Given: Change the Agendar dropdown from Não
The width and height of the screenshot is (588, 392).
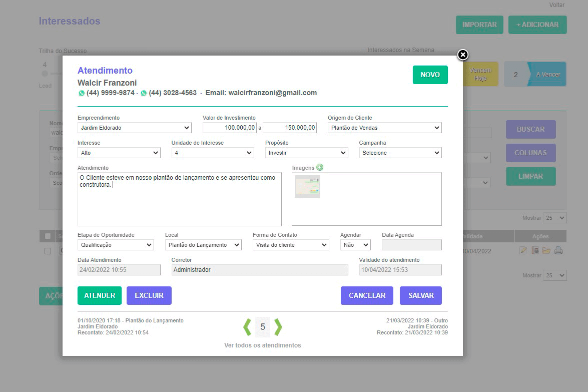Looking at the screenshot, I should 355,245.
